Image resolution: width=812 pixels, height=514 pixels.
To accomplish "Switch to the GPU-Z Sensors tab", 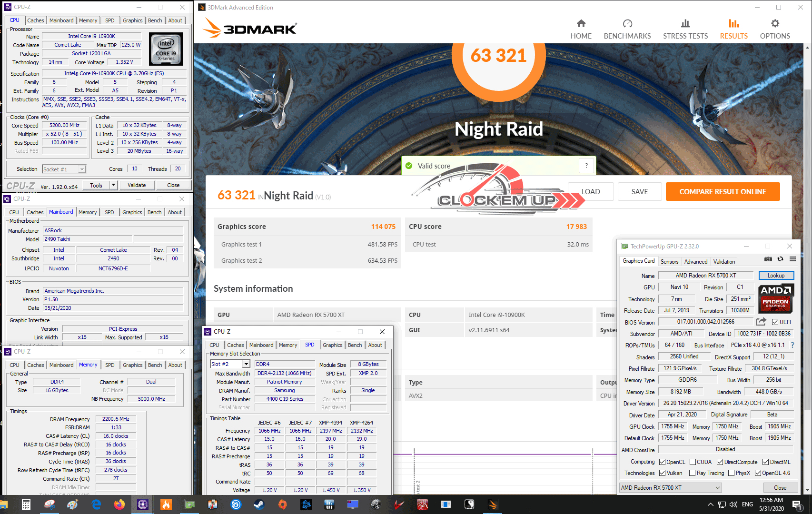I will 669,262.
